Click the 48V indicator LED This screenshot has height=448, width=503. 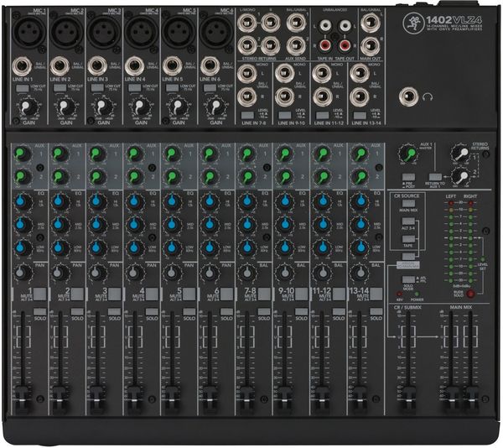tap(399, 294)
